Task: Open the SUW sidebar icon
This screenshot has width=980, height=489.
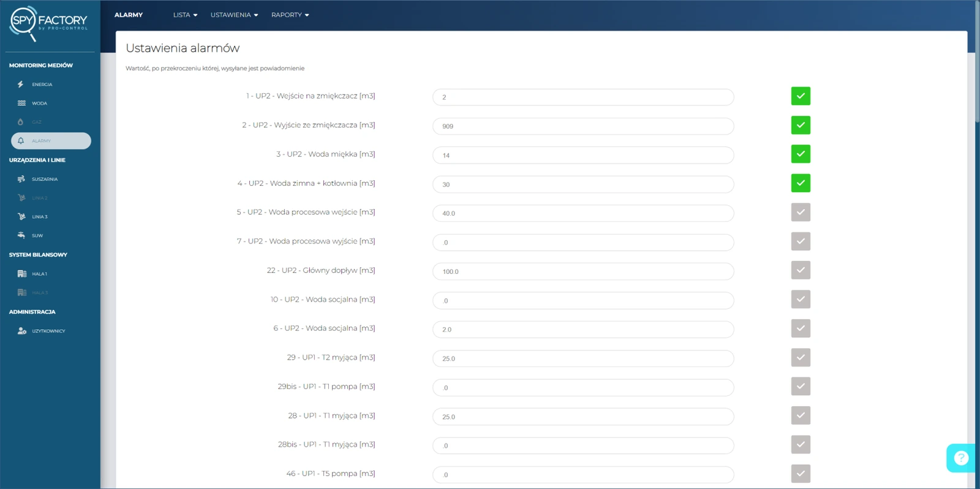Action: [x=21, y=235]
